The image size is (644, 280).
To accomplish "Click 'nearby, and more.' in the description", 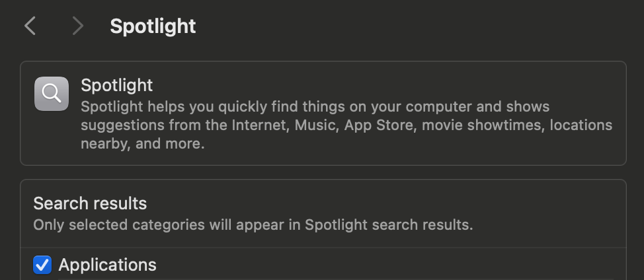I will (x=142, y=143).
